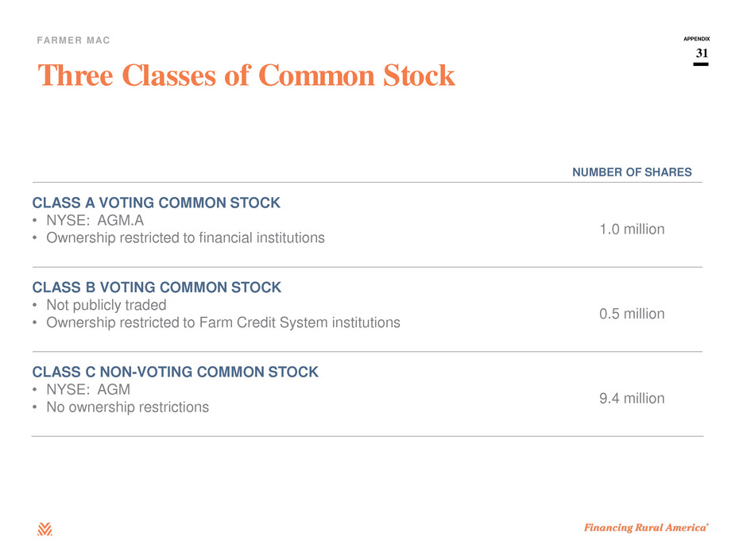Select the 9.4 million share value
This screenshot has width=747, height=560.
coord(632,398)
